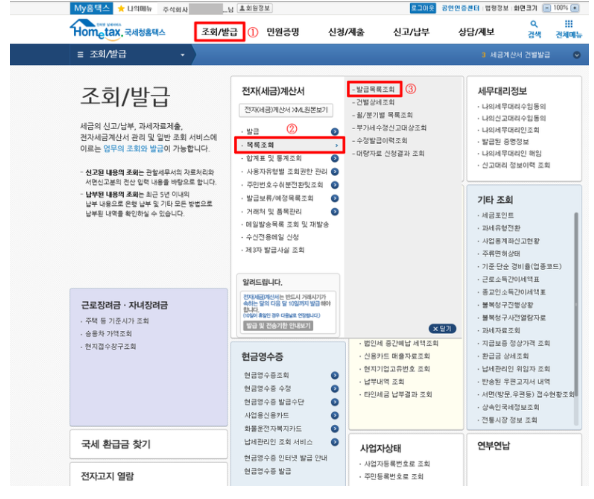The image size is (594, 499).
Task: Open 현금영수증 인터넷 발급 안내 link
Action: [286, 458]
